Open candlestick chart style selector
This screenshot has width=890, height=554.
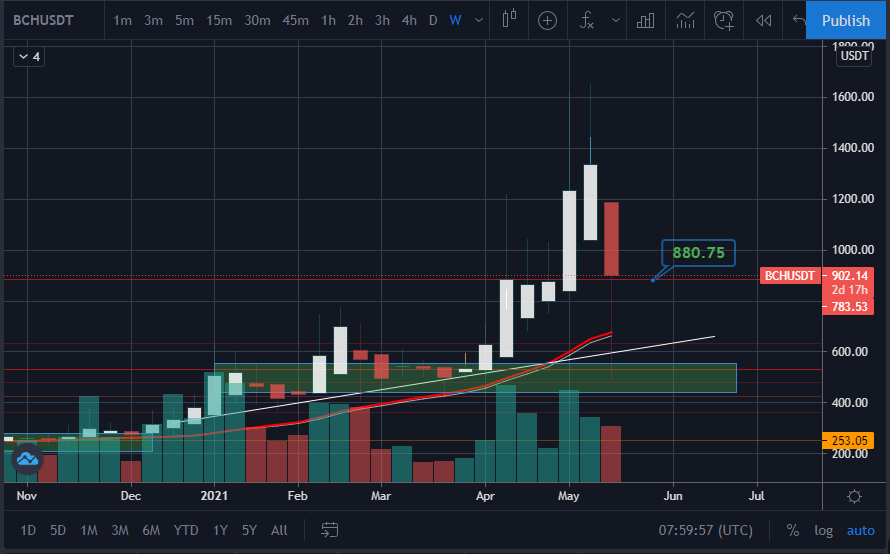509,20
